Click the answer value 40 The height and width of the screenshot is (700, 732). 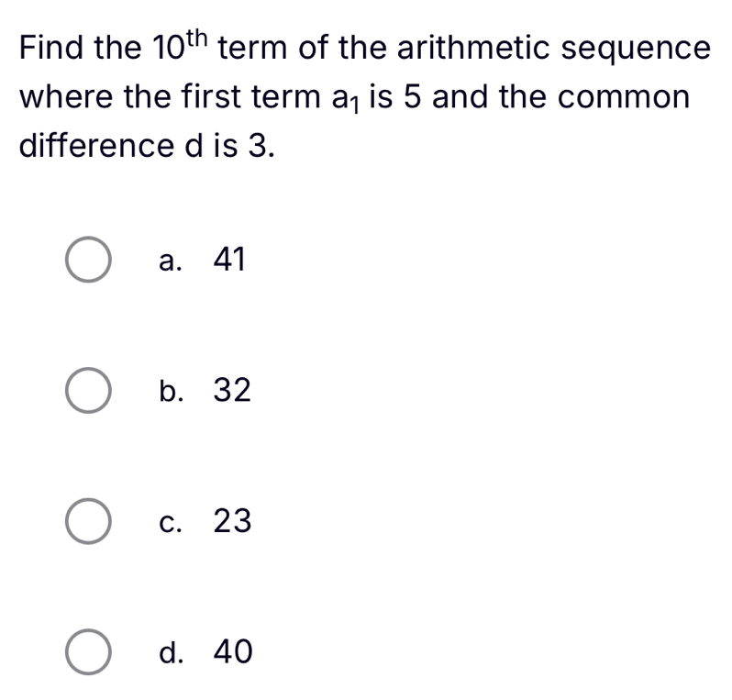point(231,652)
